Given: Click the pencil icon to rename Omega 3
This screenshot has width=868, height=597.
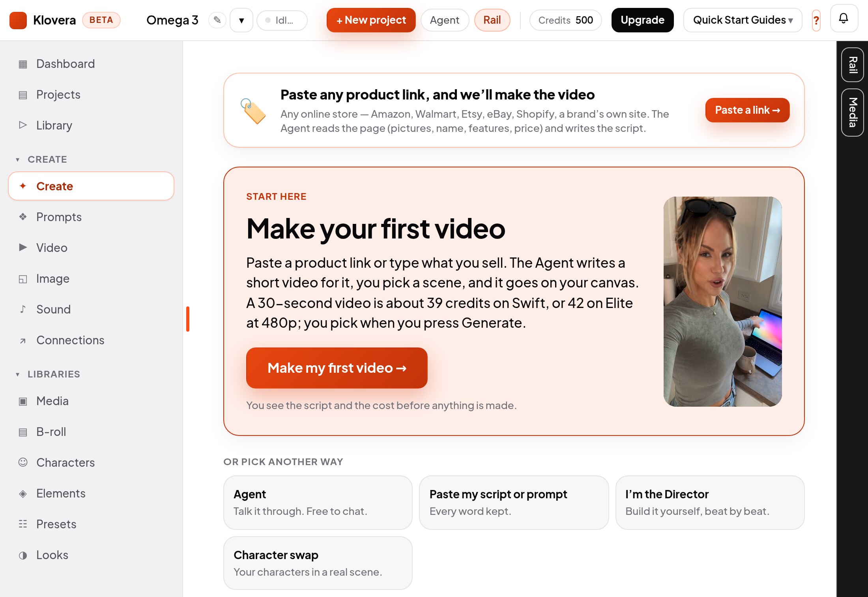Looking at the screenshot, I should point(217,20).
